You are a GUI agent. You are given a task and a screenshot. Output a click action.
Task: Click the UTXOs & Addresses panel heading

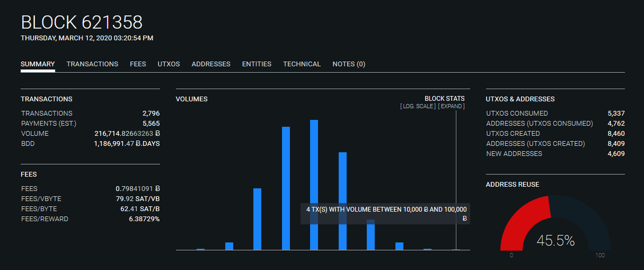520,99
